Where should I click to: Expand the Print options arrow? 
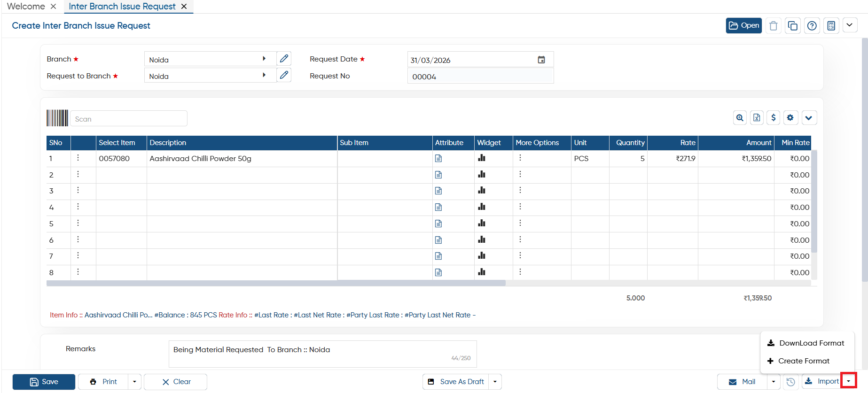pos(134,382)
